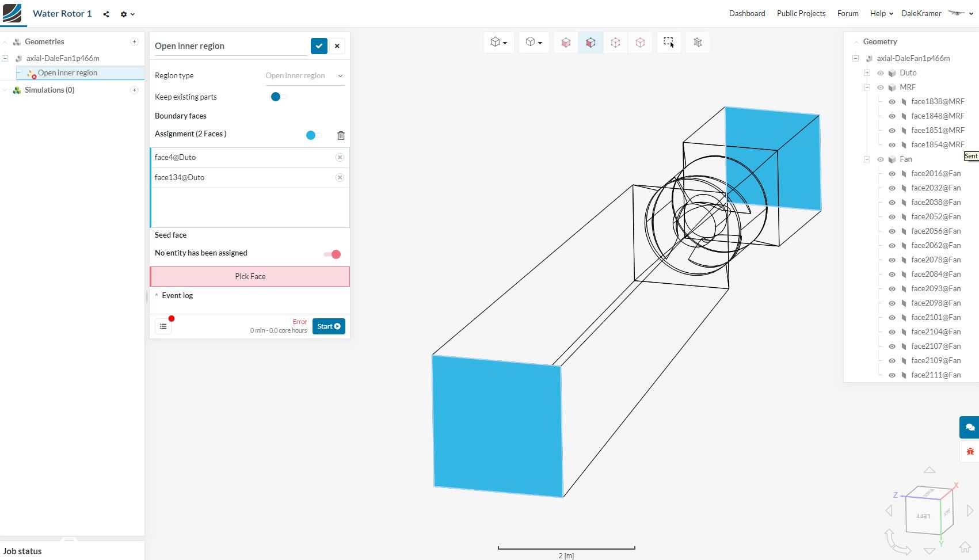The width and height of the screenshot is (979, 560).
Task: Hide the Duto part with its eye icon
Action: (x=880, y=73)
